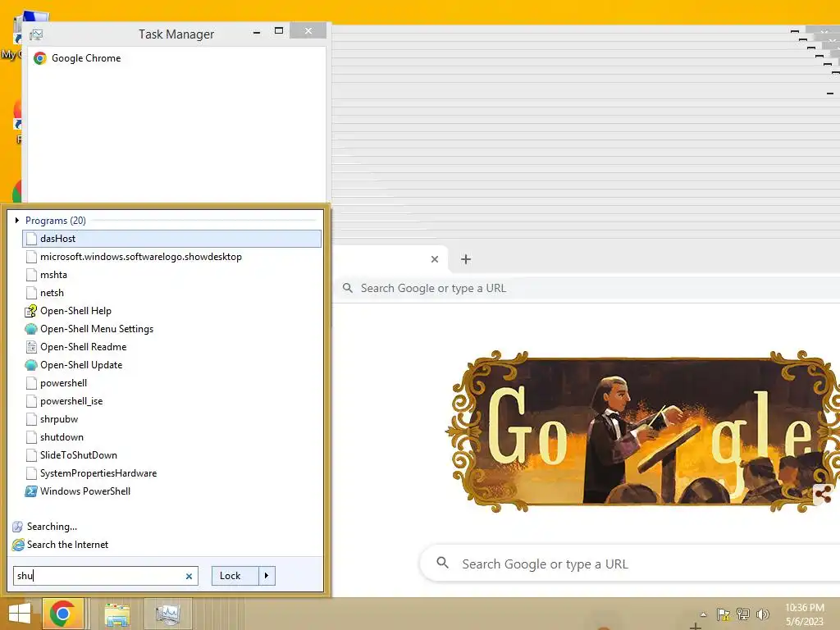This screenshot has height=630, width=840.
Task: Open File Explorer from the taskbar
Action: point(117,614)
